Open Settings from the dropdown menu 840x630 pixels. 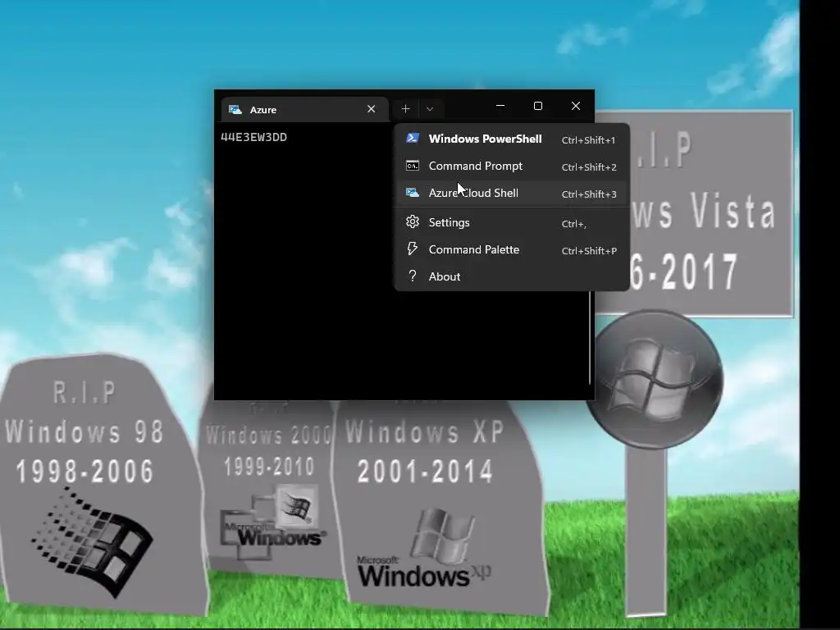tap(512, 222)
